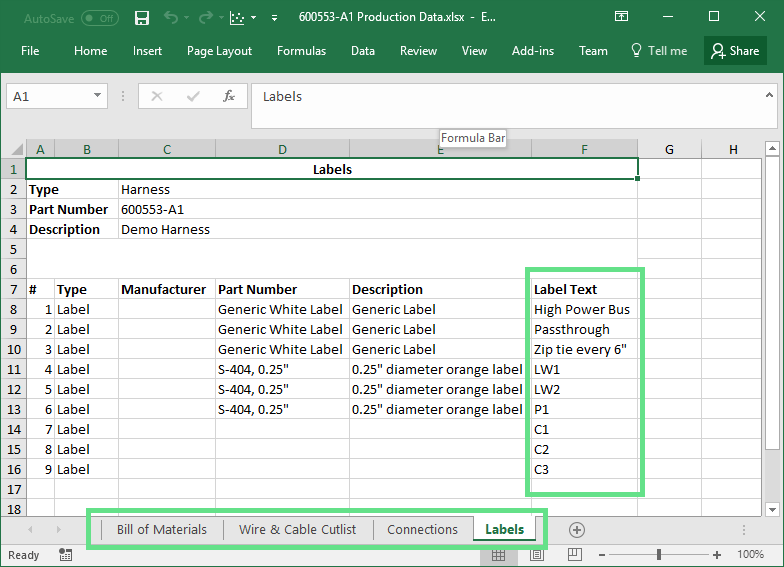784x567 pixels.
Task: Switch to Page Break Preview icon
Action: [x=574, y=554]
